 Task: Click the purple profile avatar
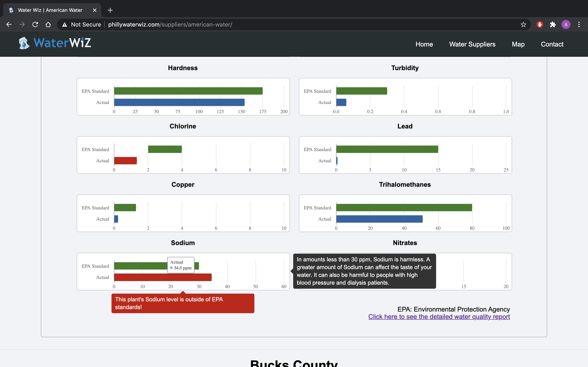point(566,24)
